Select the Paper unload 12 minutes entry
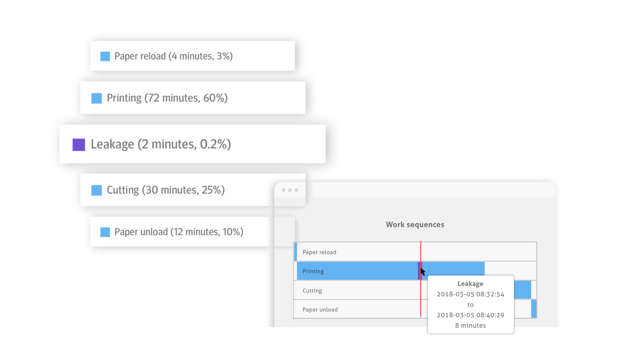617x364 pixels. (179, 232)
